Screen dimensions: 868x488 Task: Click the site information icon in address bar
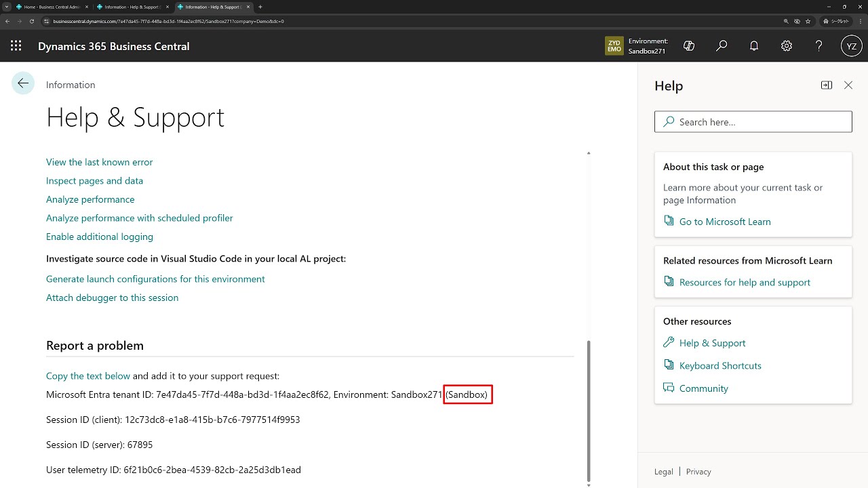pos(47,21)
